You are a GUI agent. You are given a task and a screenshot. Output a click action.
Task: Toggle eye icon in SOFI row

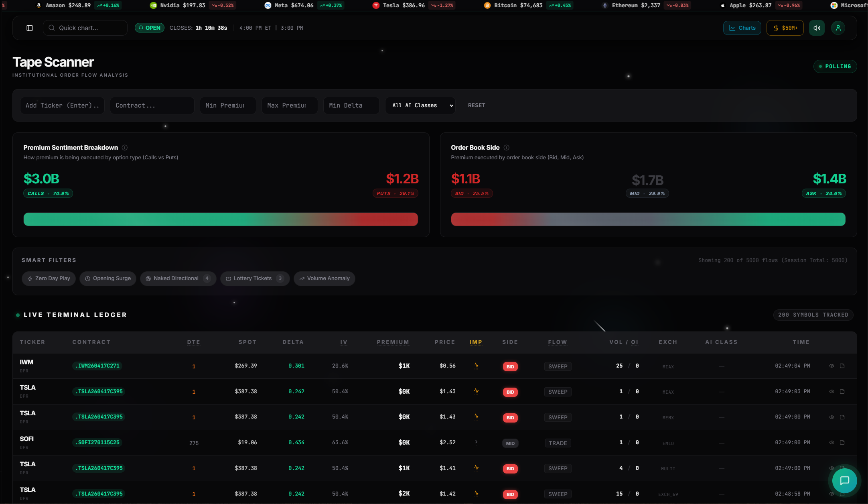click(831, 442)
